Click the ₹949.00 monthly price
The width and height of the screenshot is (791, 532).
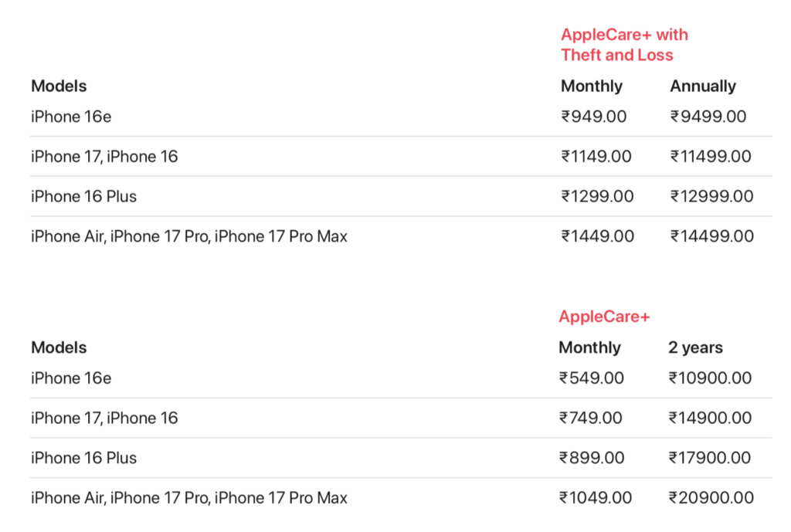[x=593, y=117]
